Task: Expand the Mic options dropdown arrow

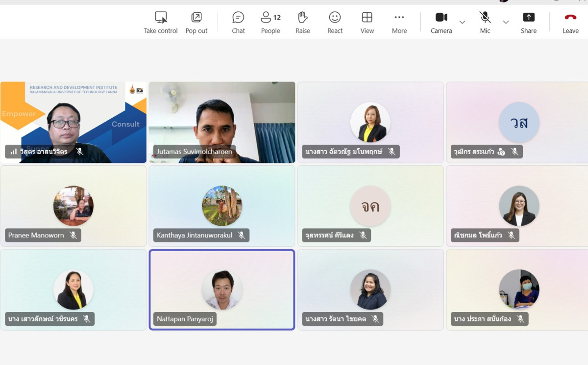Action: (506, 22)
